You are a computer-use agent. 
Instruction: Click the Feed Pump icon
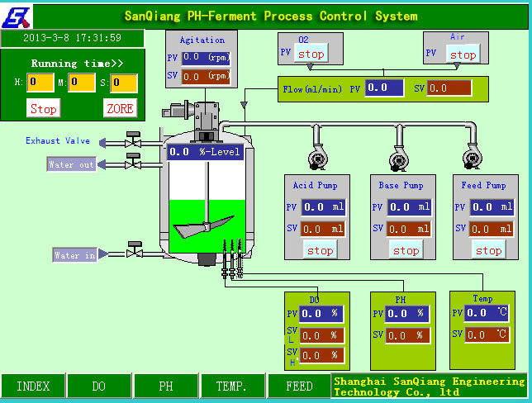click(x=473, y=157)
